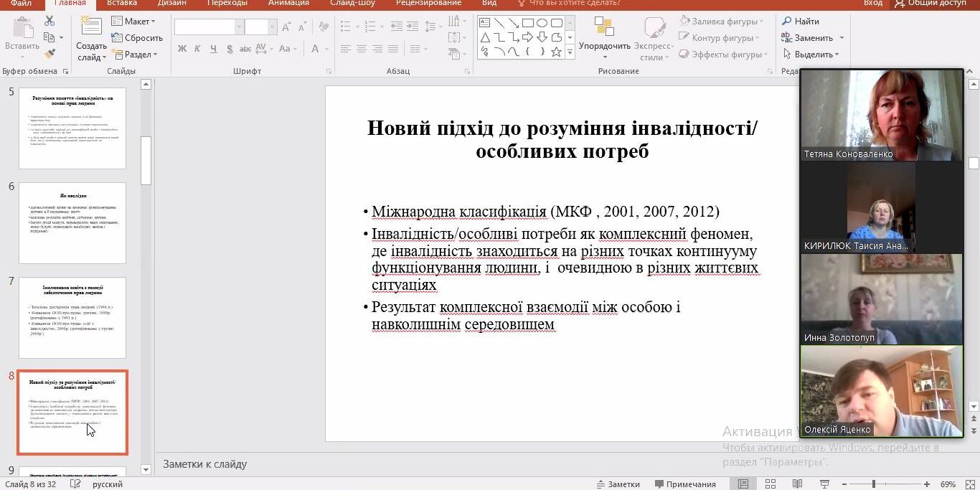This screenshot has width=980, height=490.
Task: Select the rectangle shape in Рисование gallery
Action: [x=528, y=23]
